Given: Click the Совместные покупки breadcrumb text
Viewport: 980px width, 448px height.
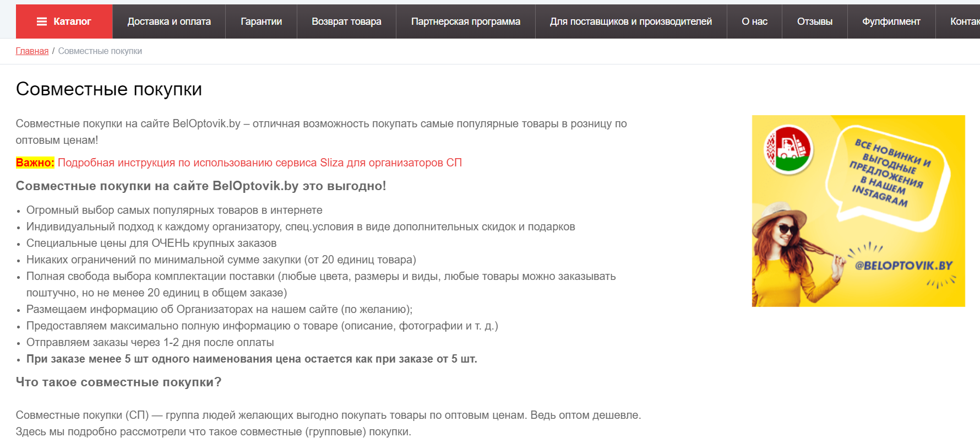Looking at the screenshot, I should click(x=100, y=51).
